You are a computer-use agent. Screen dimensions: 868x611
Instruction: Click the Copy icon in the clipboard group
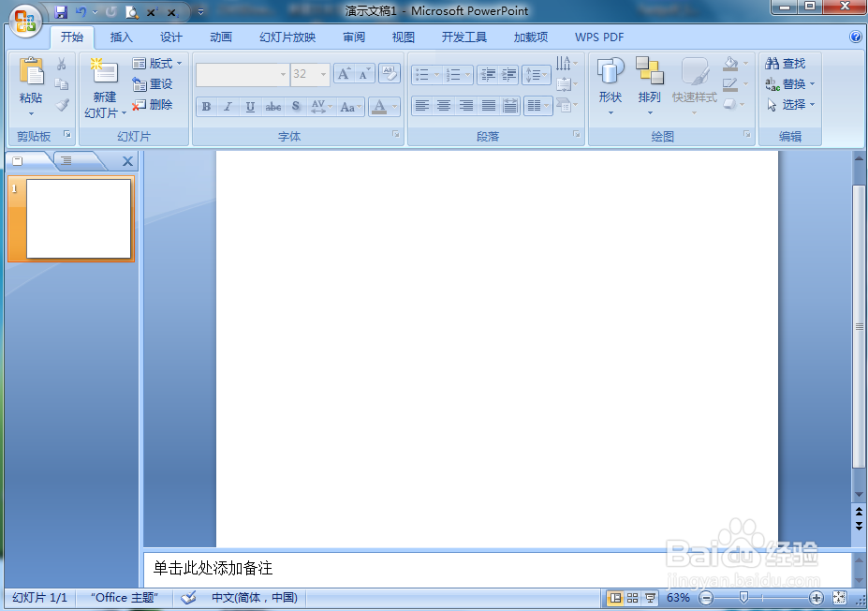click(x=62, y=84)
